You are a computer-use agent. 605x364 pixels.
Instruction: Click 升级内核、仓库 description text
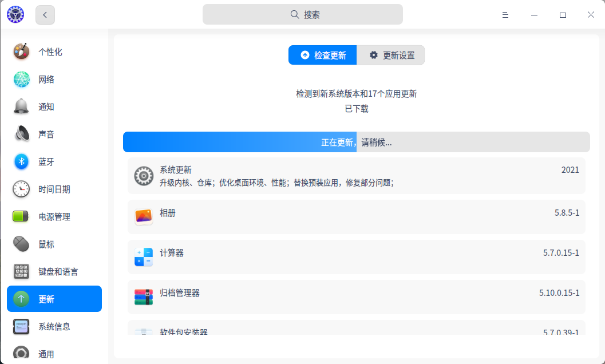[x=276, y=183]
